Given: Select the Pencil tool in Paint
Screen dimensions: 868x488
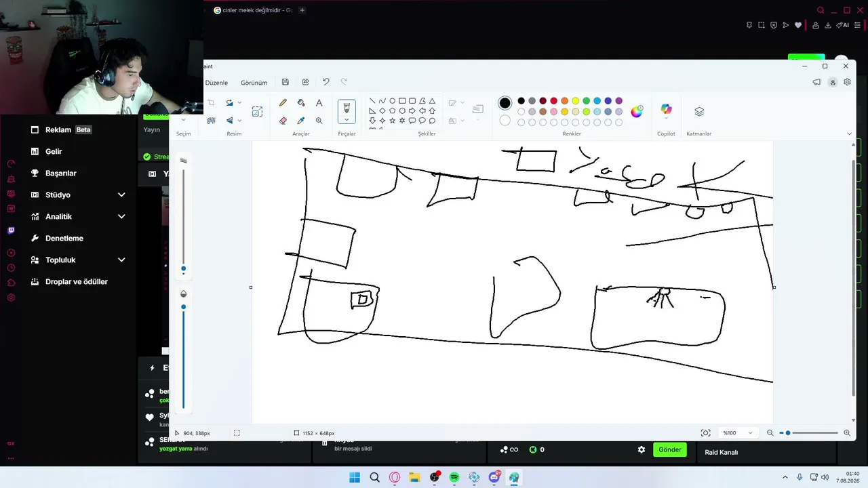Looking at the screenshot, I should (x=283, y=102).
